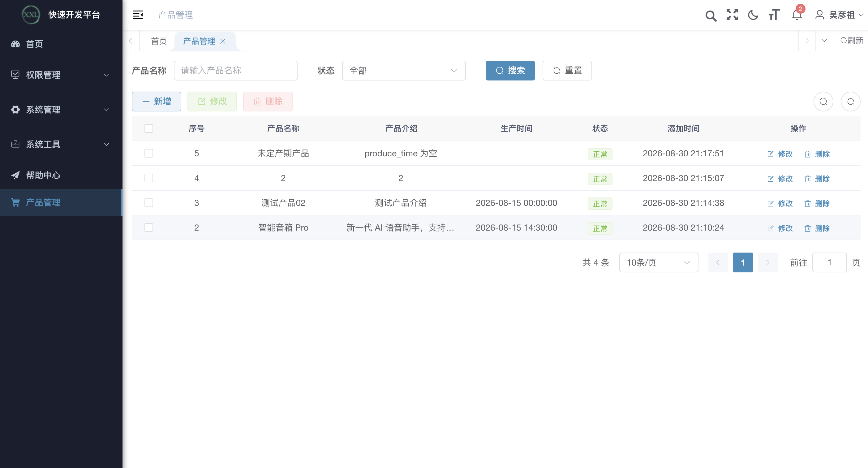
Task: Open the 吴彦祖 user dropdown arrow
Action: pyautogui.click(x=861, y=15)
